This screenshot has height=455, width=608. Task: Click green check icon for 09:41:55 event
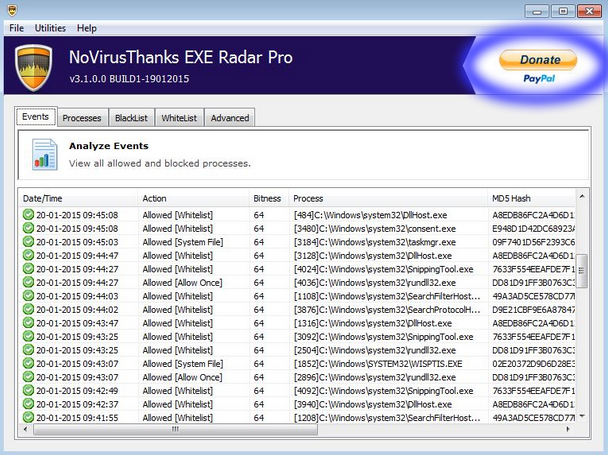(28, 418)
